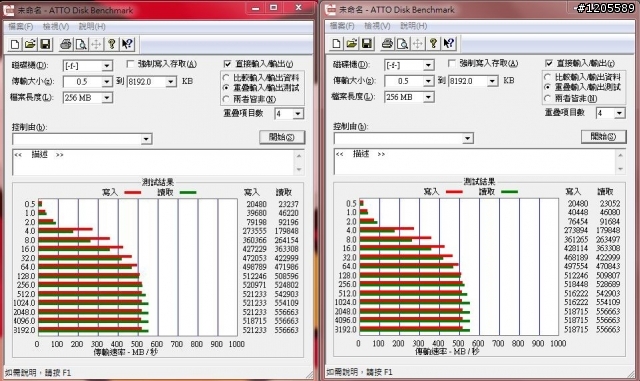Select 重疊輸入/輸出測試 radio in right window
The width and height of the screenshot is (640, 381).
click(548, 87)
